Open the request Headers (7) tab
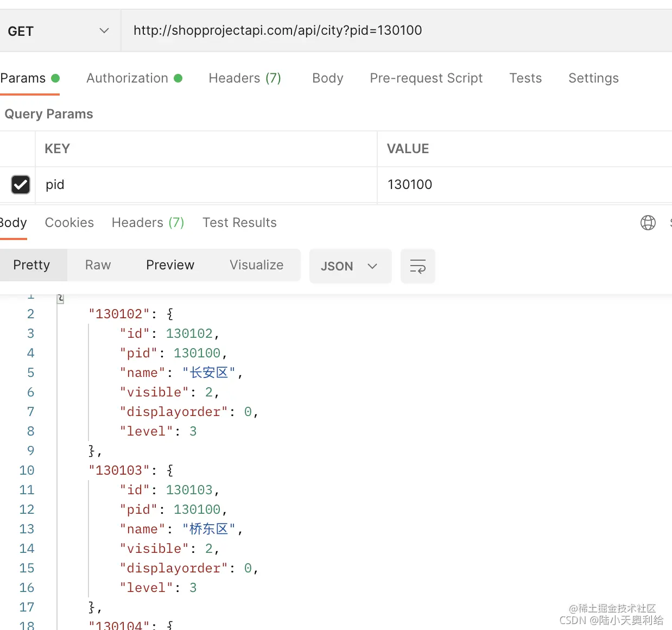The width and height of the screenshot is (672, 630). pyautogui.click(x=245, y=78)
